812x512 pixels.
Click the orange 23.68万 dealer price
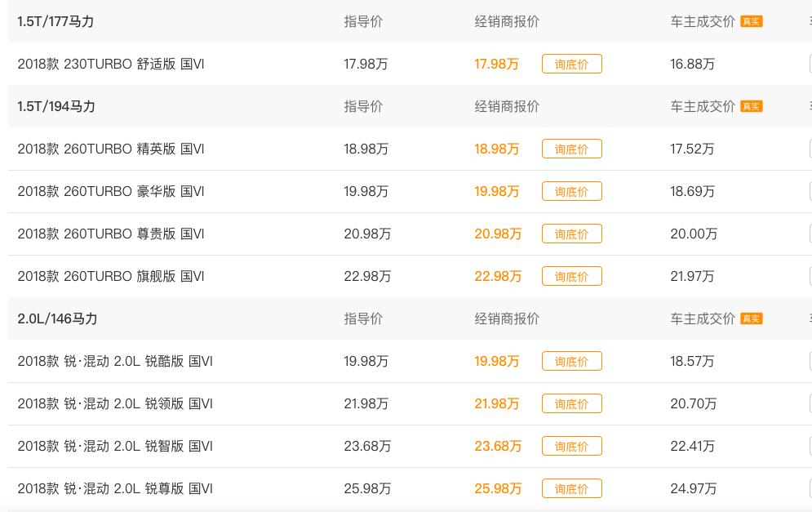click(x=498, y=446)
